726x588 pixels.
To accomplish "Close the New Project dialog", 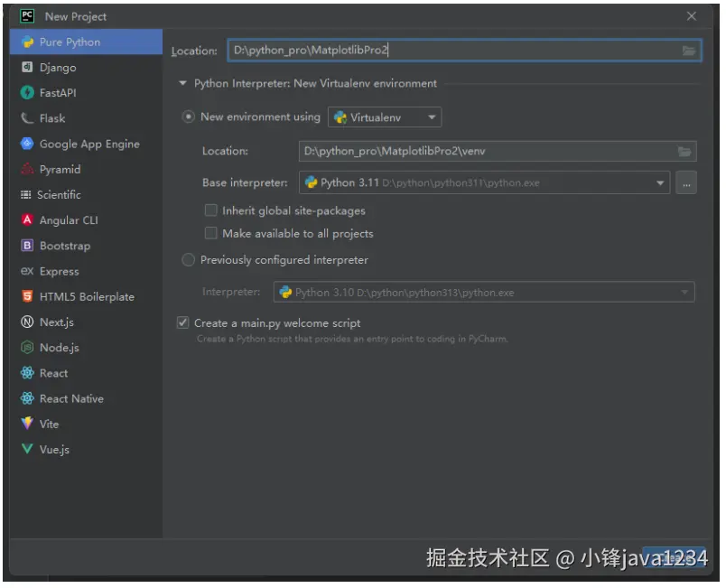I will [692, 16].
